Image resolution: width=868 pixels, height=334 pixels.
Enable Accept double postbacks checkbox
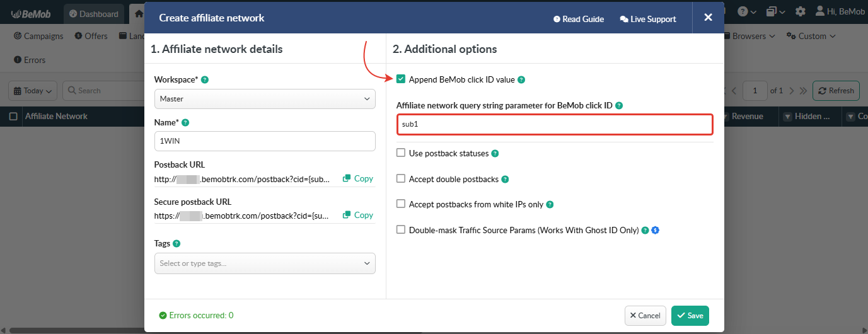point(401,178)
